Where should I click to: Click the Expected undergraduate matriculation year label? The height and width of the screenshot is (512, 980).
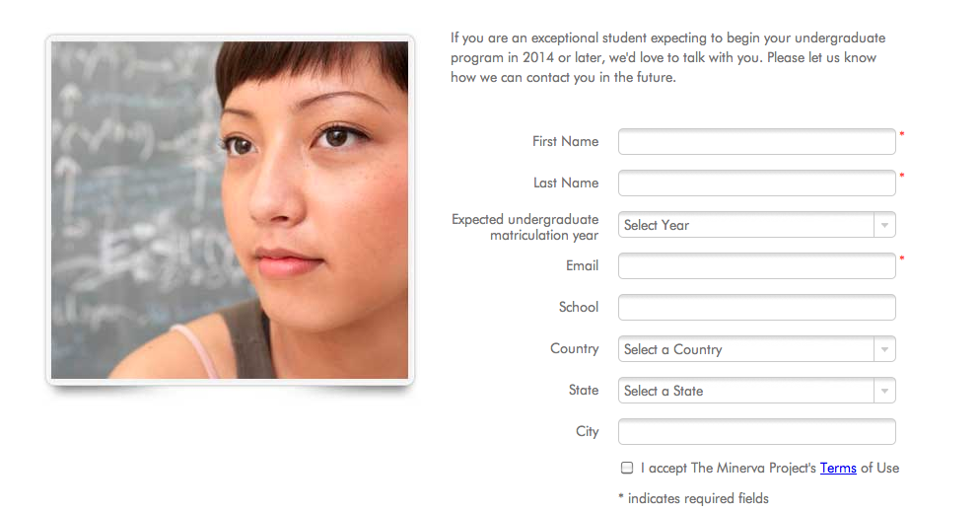point(525,227)
